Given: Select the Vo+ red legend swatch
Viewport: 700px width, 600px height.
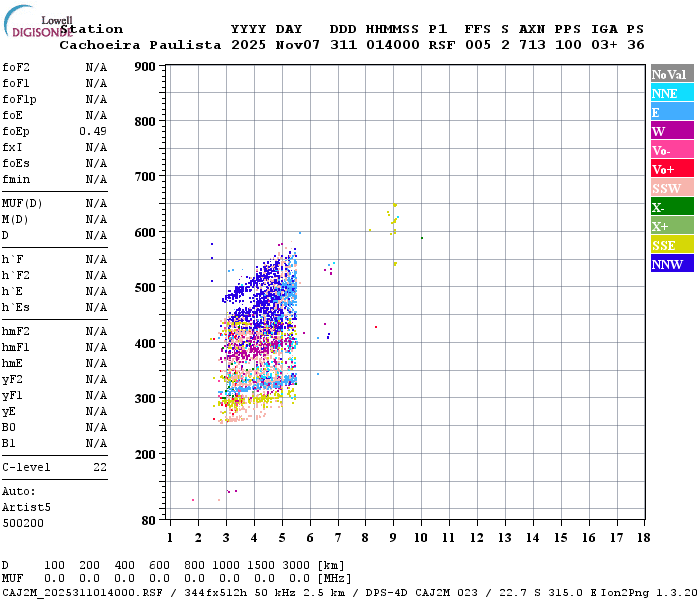Looking at the screenshot, I should pos(672,169).
